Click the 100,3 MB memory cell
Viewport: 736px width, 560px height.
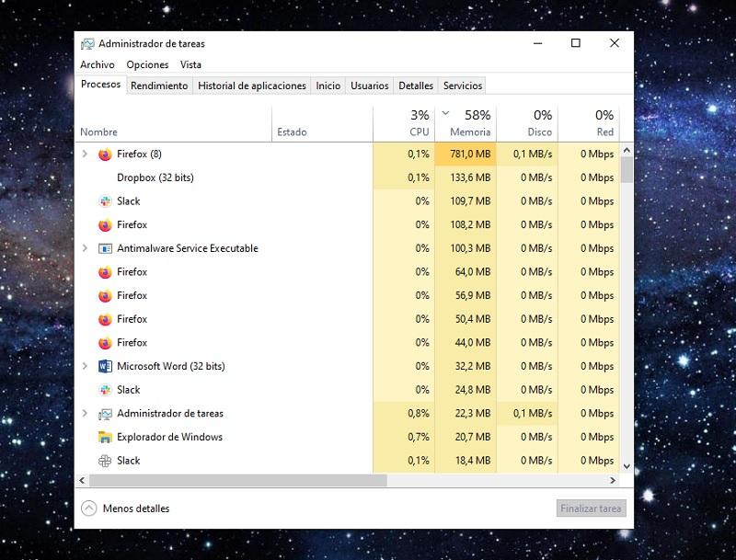(466, 248)
